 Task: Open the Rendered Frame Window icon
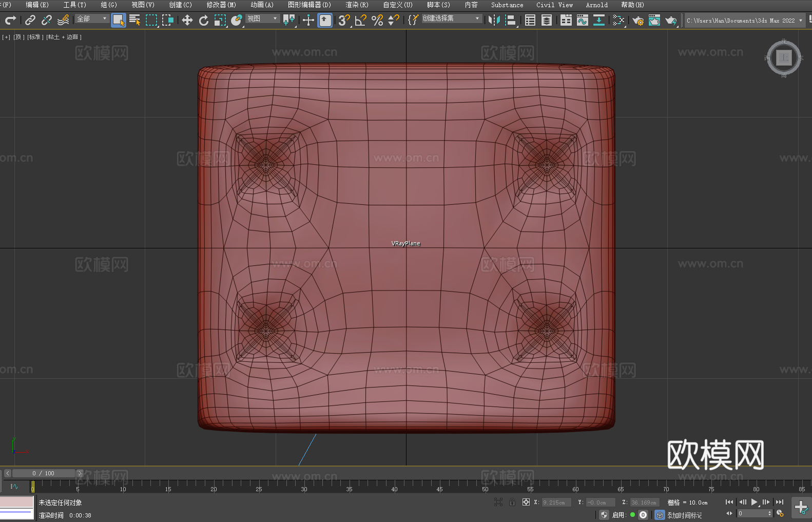654,20
